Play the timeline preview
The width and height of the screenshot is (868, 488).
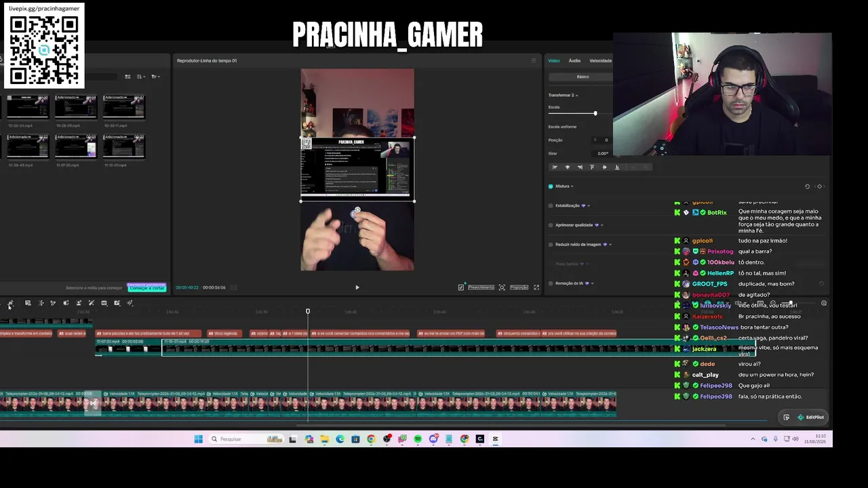click(357, 287)
